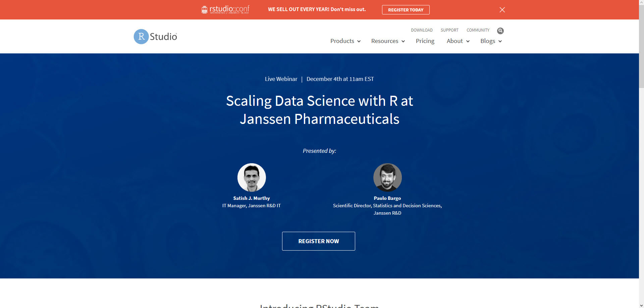The height and width of the screenshot is (308, 644).
Task: Open the search magnifier icon
Action: pyautogui.click(x=500, y=31)
